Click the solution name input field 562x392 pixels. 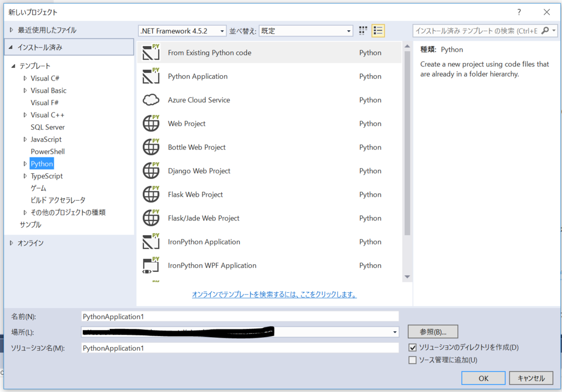click(x=240, y=348)
